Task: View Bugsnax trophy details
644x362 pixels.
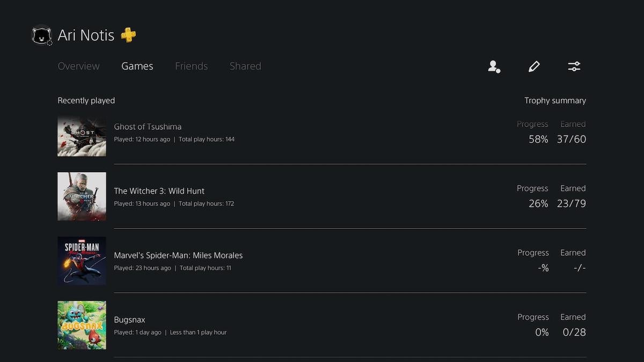Action: coord(129,319)
